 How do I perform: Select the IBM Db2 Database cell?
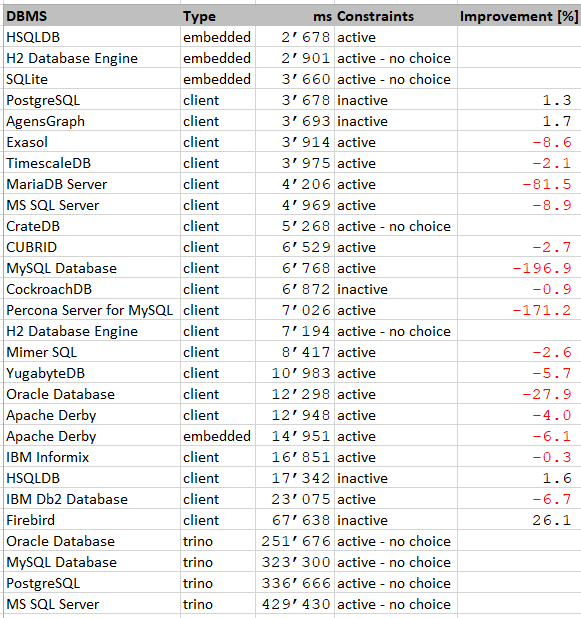pyautogui.click(x=92, y=499)
